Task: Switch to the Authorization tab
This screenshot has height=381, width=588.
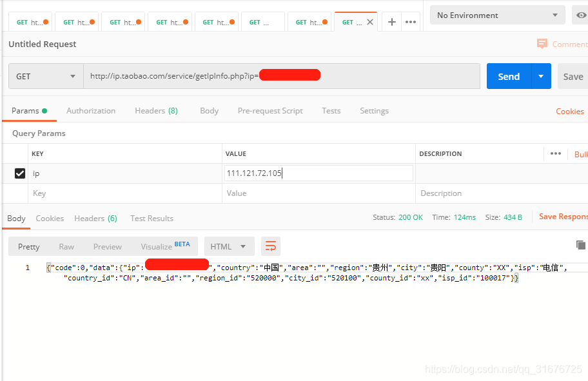Action: [91, 111]
